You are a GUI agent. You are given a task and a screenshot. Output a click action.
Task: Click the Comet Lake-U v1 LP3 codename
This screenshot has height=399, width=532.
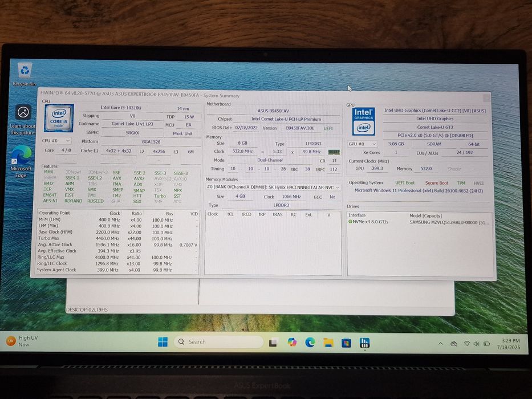(132, 124)
